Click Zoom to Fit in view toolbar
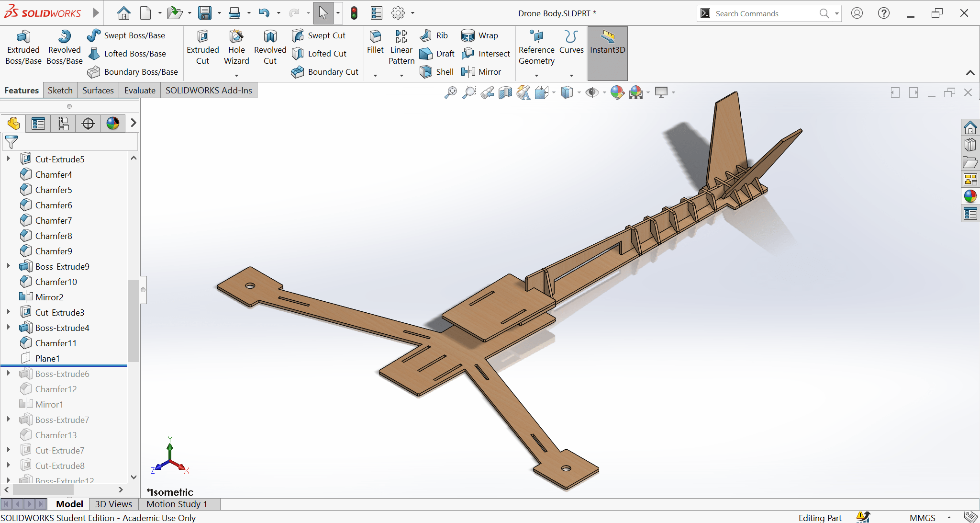The width and height of the screenshot is (980, 523). 451,92
